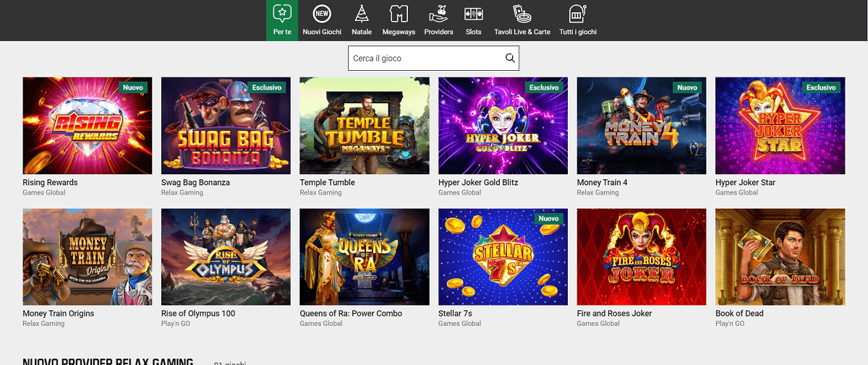Click Games Global under Stellar 7s
Viewport: 868px width, 365px height.
tap(460, 324)
